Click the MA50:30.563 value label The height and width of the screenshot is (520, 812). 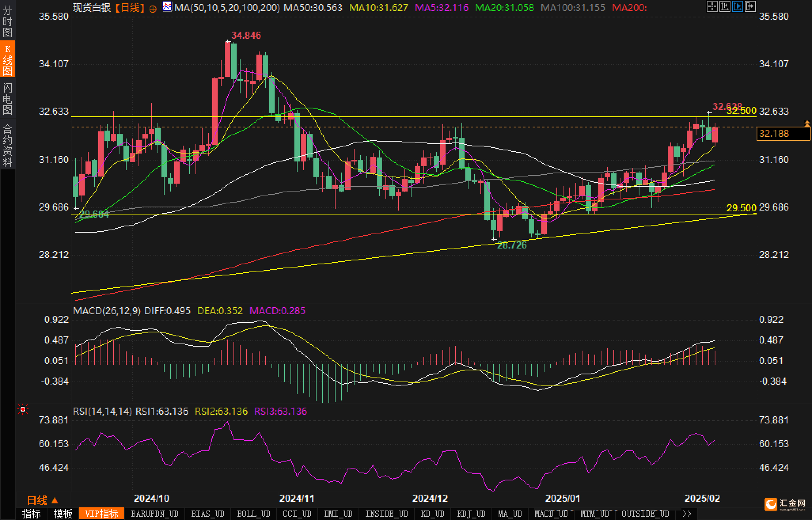(313, 8)
